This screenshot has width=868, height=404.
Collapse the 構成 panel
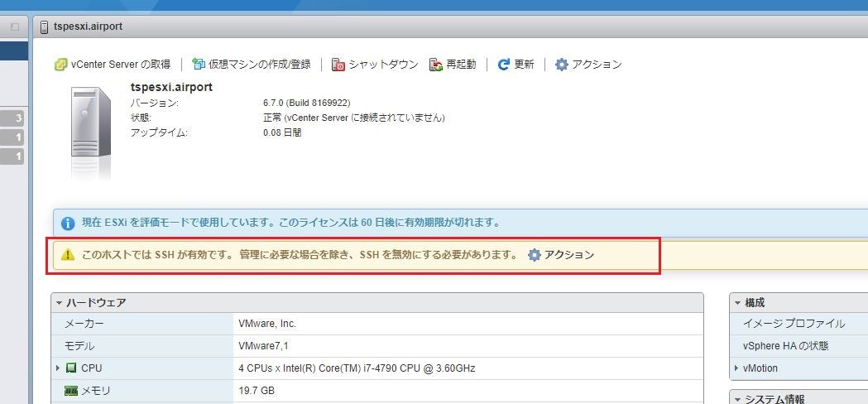pos(737,303)
